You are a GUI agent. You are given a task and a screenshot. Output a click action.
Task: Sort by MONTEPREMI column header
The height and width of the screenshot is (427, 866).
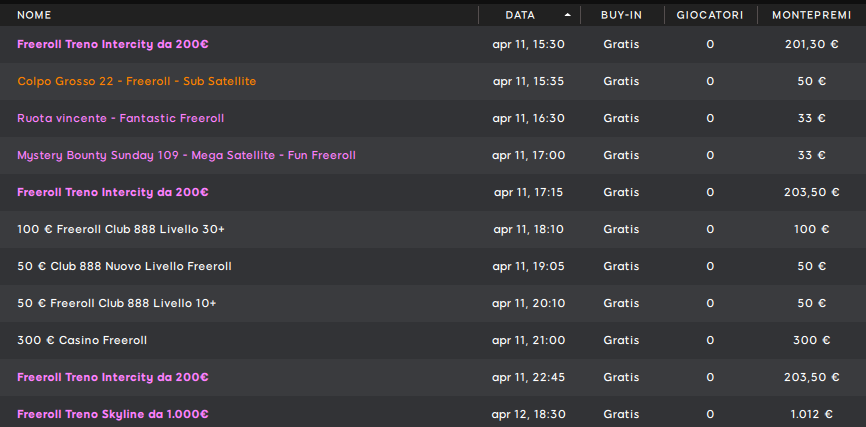[x=811, y=15]
